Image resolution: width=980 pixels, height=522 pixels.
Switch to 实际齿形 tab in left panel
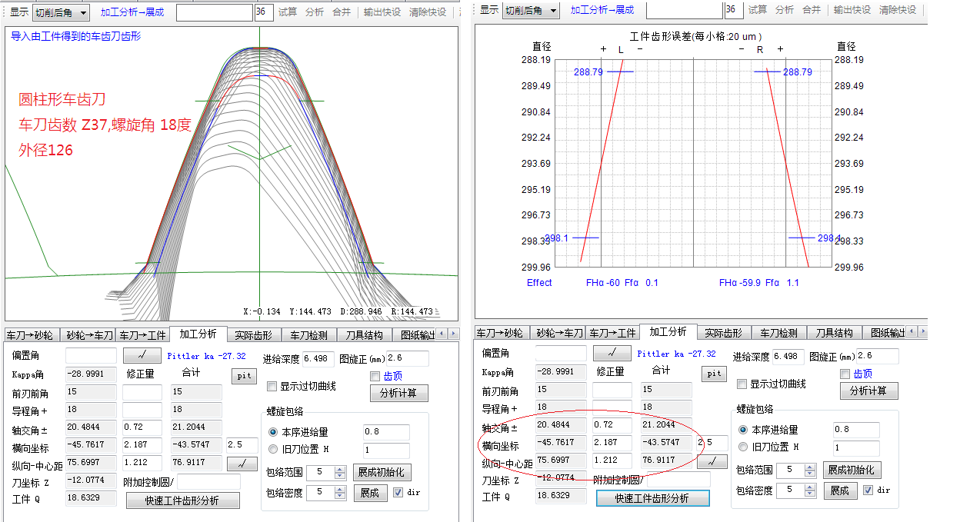[253, 335]
